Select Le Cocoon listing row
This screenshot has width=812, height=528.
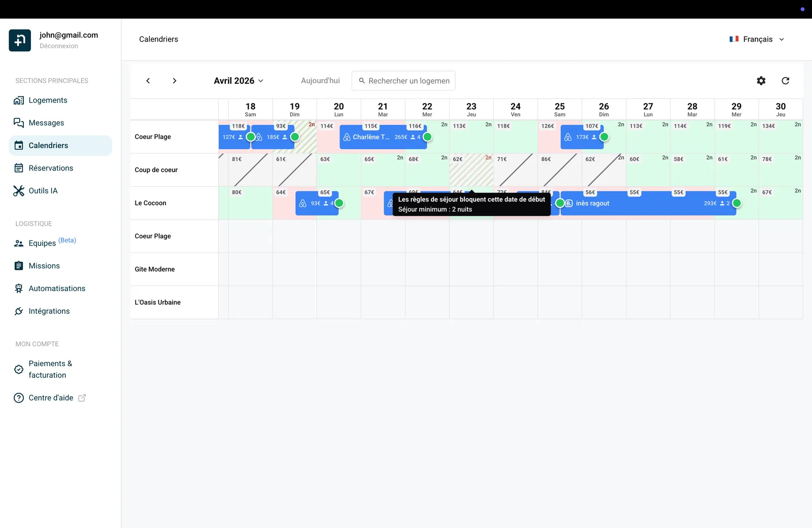174,203
